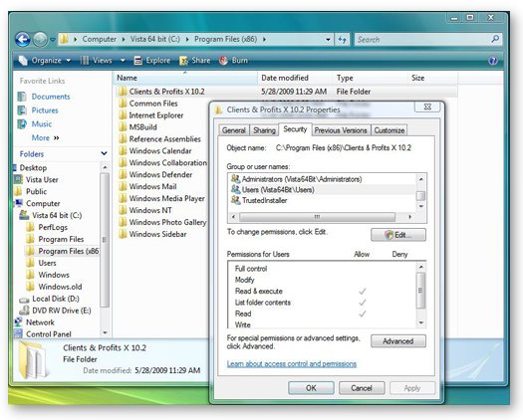Click the Advanced button
Image resolution: width=523 pixels, height=420 pixels.
tap(398, 341)
